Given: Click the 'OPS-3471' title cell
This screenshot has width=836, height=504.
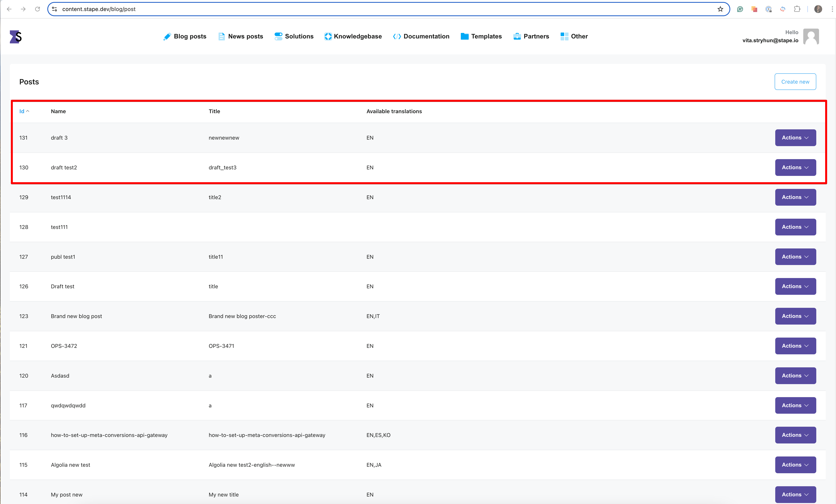Looking at the screenshot, I should (221, 346).
